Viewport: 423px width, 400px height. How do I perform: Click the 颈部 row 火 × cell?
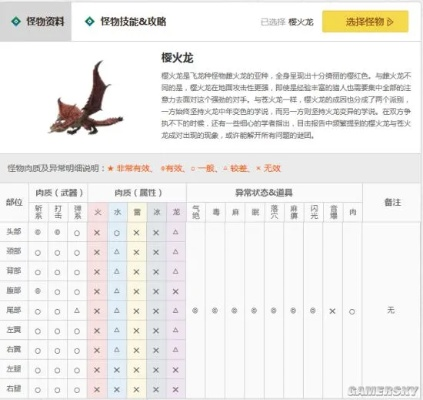click(x=97, y=252)
